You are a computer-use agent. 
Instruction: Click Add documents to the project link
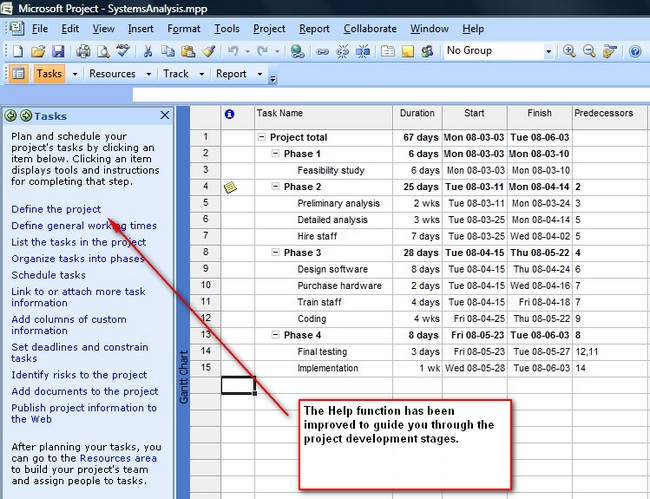pyautogui.click(x=85, y=392)
